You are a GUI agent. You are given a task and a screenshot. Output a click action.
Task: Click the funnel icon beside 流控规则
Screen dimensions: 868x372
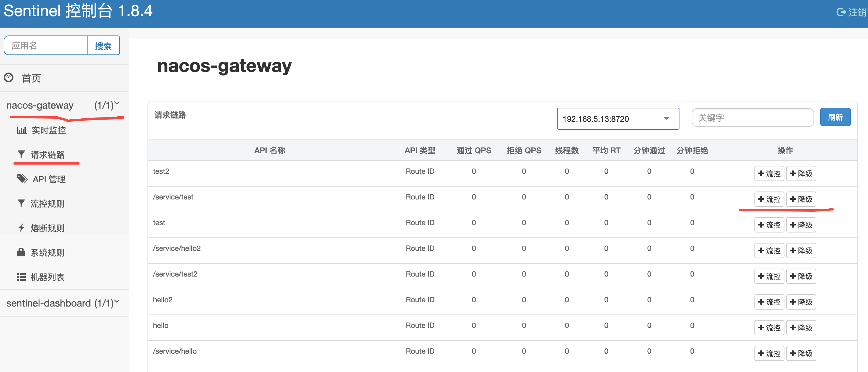(x=21, y=203)
